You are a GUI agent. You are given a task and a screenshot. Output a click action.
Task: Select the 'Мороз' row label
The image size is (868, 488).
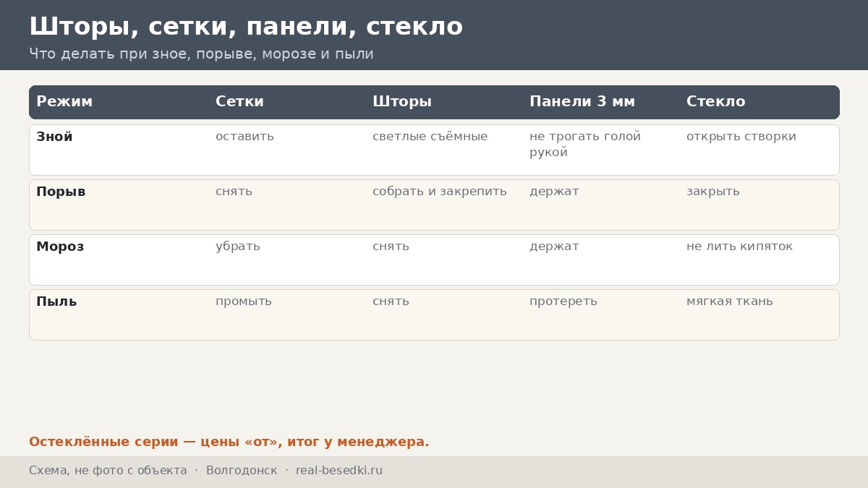pyautogui.click(x=60, y=247)
